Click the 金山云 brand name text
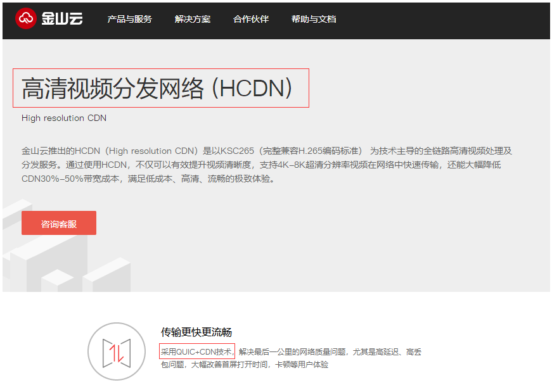Image resolution: width=552 pixels, height=392 pixels. 62,18
